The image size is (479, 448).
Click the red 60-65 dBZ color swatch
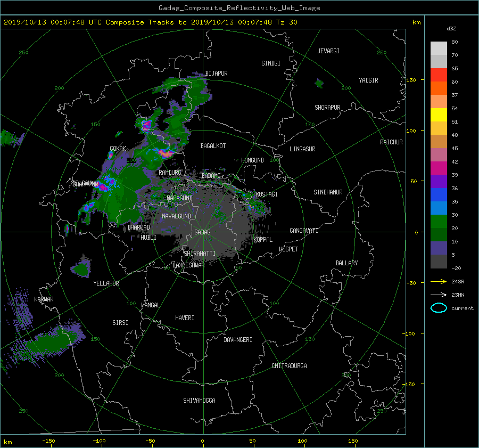coord(439,75)
